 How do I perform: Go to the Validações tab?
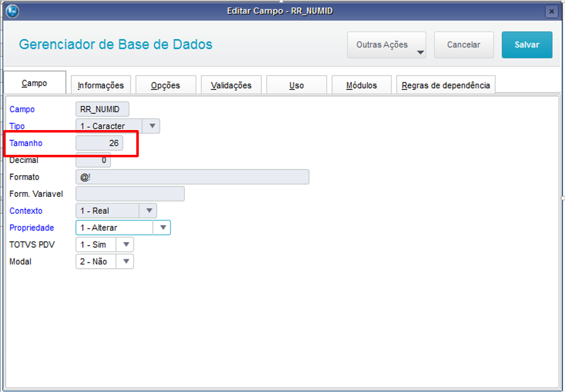pyautogui.click(x=231, y=85)
